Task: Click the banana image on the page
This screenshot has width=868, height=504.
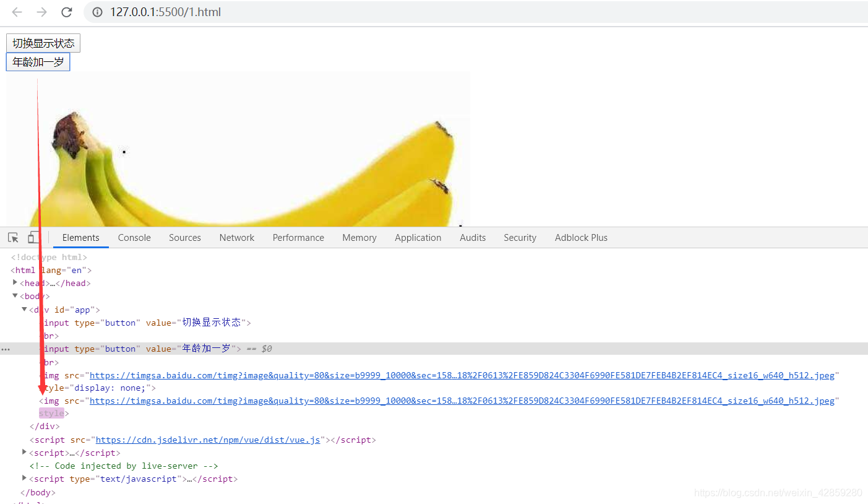Action: click(238, 149)
